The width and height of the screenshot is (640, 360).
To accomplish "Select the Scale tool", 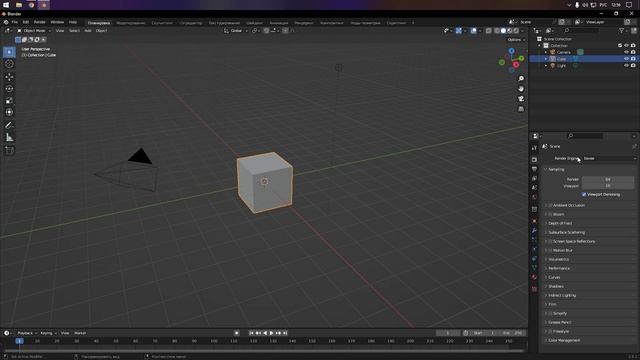I will pyautogui.click(x=9, y=100).
